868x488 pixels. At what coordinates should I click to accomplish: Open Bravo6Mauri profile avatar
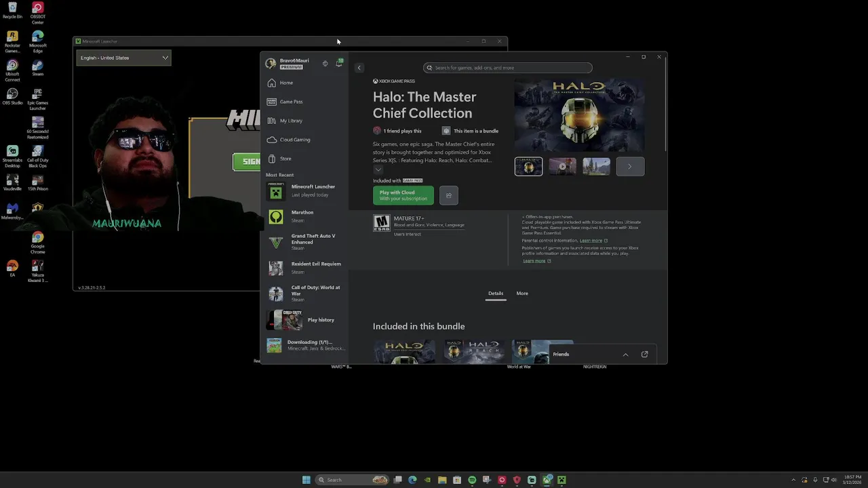click(x=271, y=63)
